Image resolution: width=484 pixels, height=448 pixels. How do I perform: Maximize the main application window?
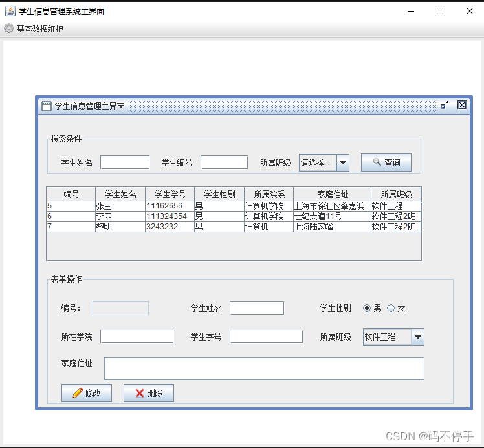[x=440, y=12]
